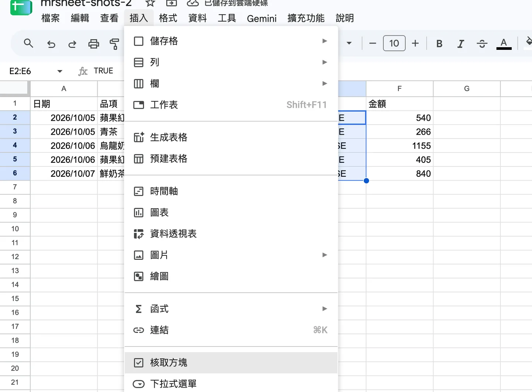The height and width of the screenshot is (392, 532).
Task: Star the document title
Action: tap(150, 3)
